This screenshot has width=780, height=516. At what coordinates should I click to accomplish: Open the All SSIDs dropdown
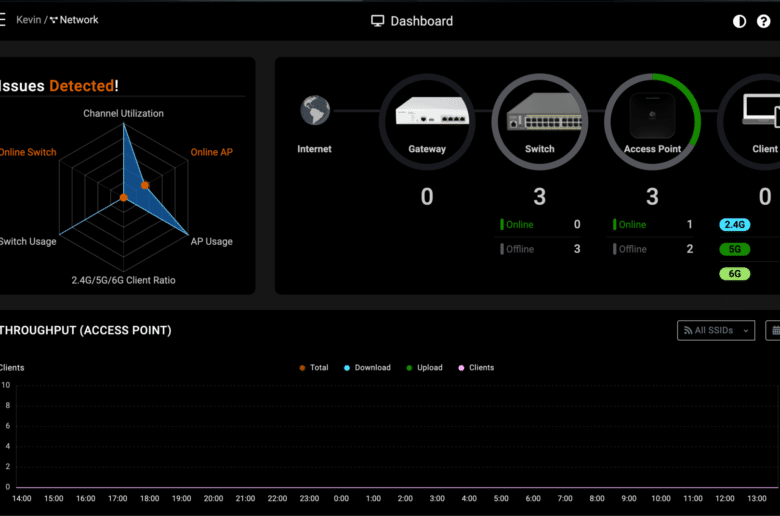(716, 330)
